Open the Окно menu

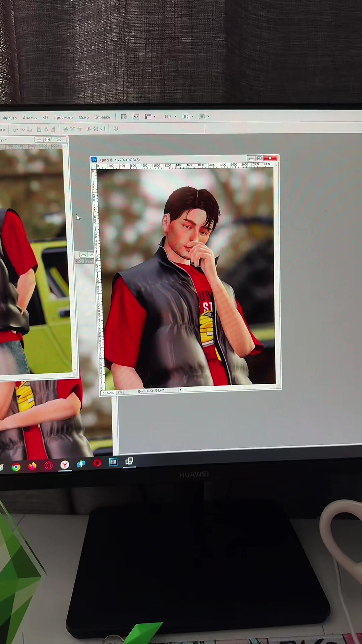pos(84,117)
